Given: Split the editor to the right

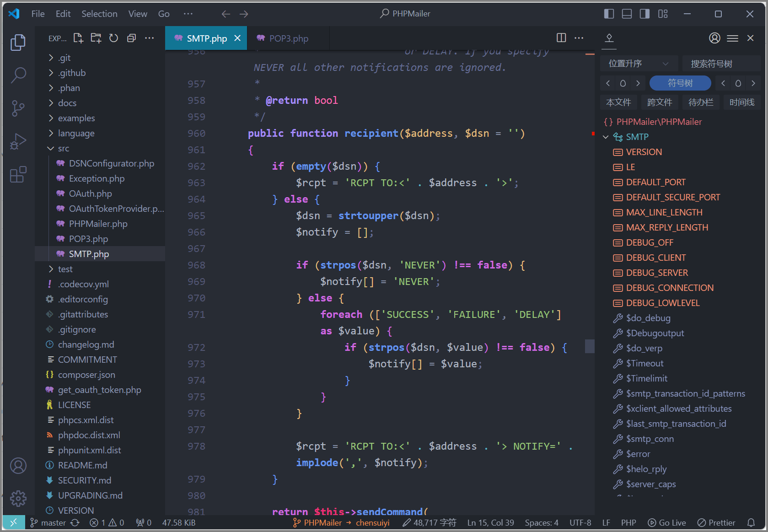Looking at the screenshot, I should (x=561, y=38).
